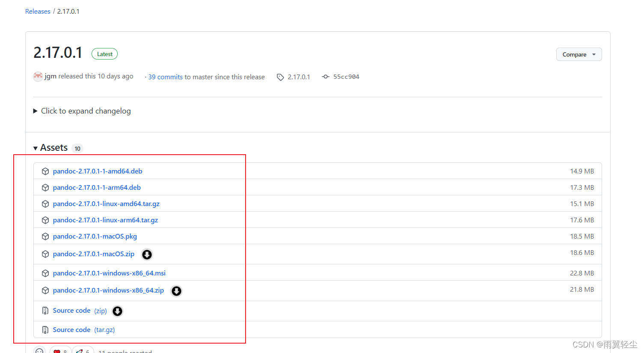Click the 14.9 MB file size

582,171
